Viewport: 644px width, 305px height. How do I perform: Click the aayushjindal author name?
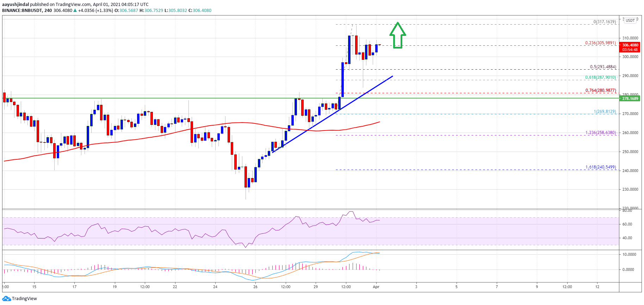click(x=16, y=5)
